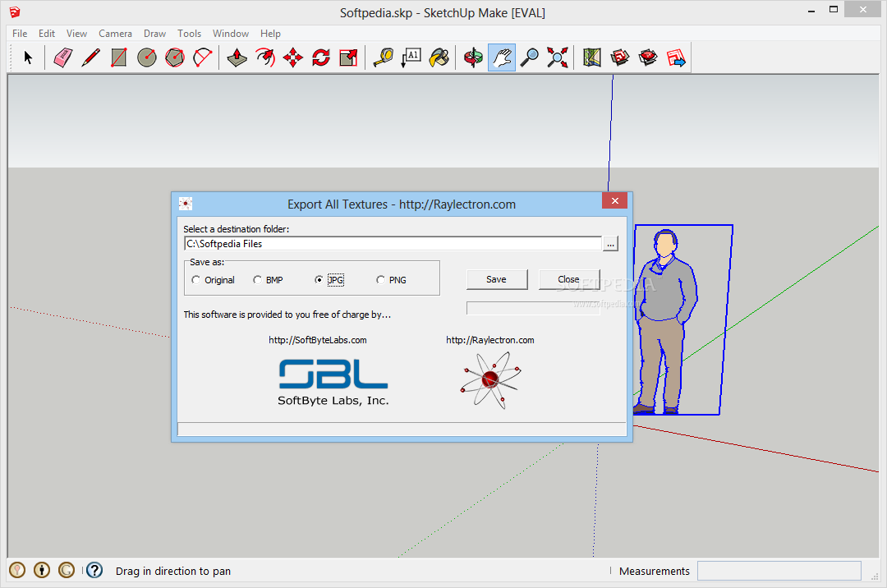The width and height of the screenshot is (887, 588).
Task: Open the Tools menu
Action: (x=189, y=34)
